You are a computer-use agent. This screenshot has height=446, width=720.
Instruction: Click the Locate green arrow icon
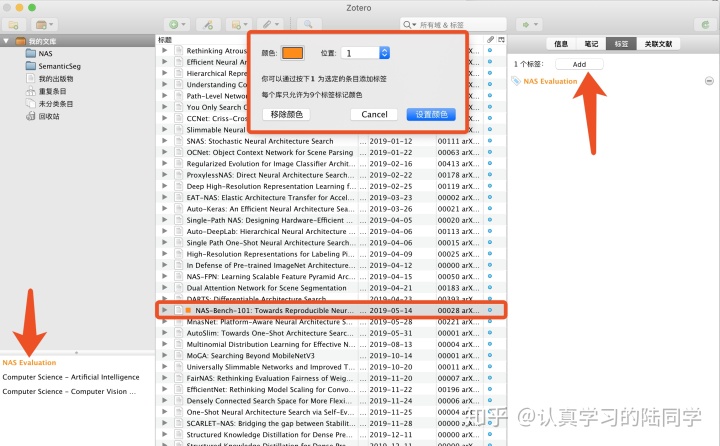[x=529, y=25]
